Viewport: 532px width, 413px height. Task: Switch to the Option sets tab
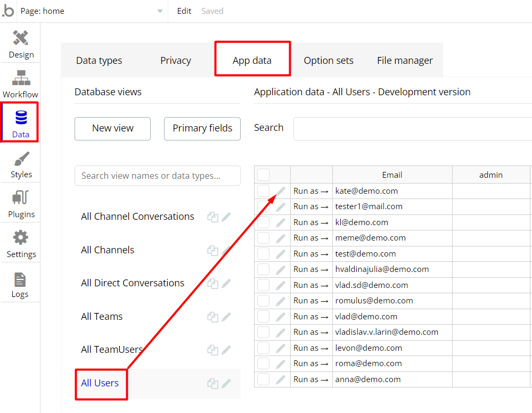point(329,60)
